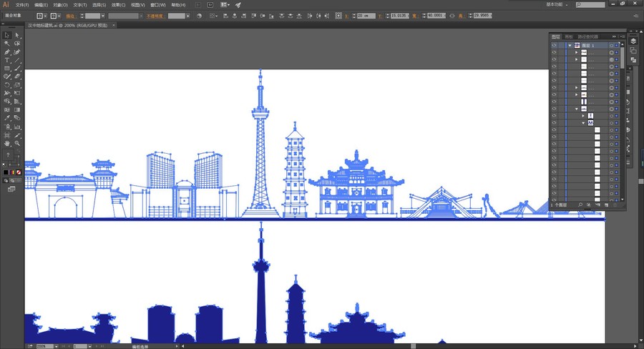Toggle the edit column next to 图层 1 eye
The height and width of the screenshot is (349, 644).
(x=562, y=46)
